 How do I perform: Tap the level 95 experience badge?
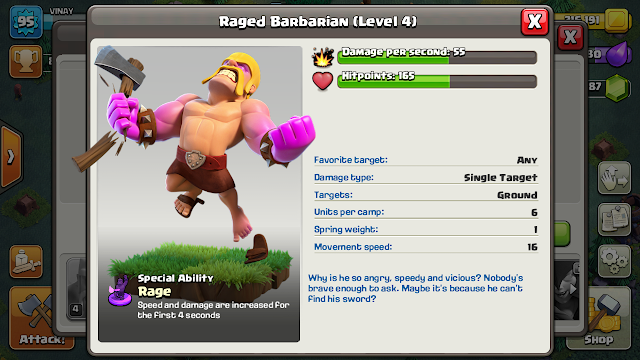pos(26,22)
